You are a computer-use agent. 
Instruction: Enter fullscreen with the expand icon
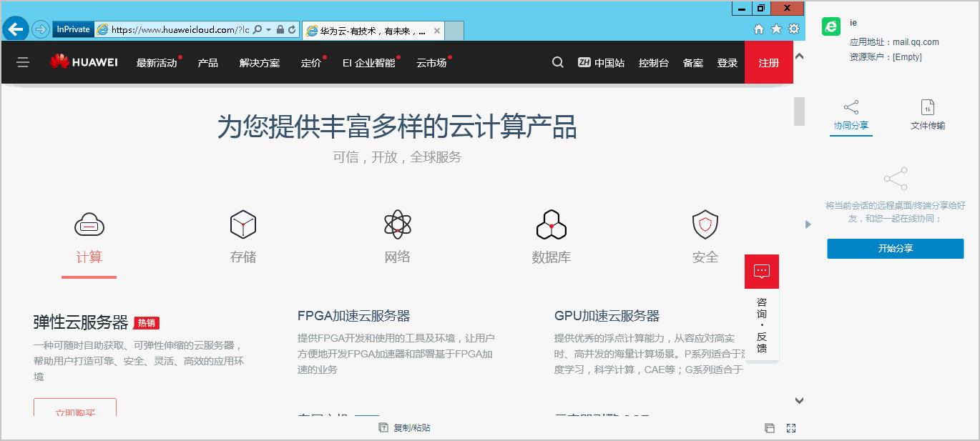click(x=791, y=428)
